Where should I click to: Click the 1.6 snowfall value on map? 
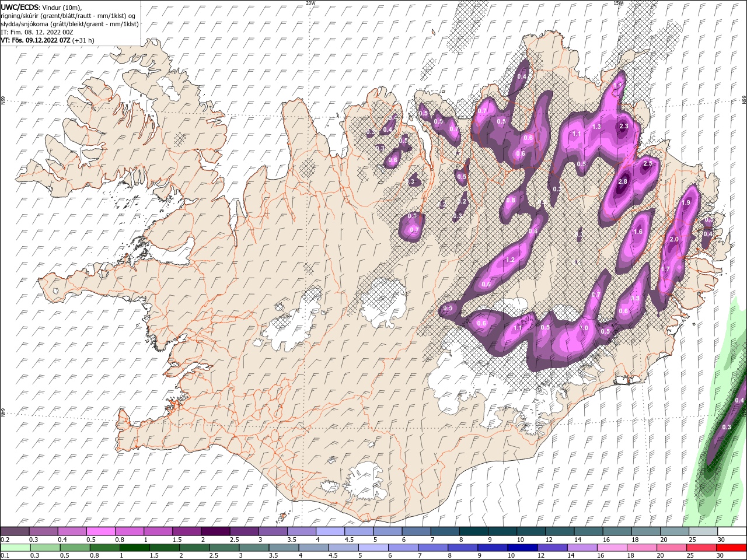tap(638, 232)
